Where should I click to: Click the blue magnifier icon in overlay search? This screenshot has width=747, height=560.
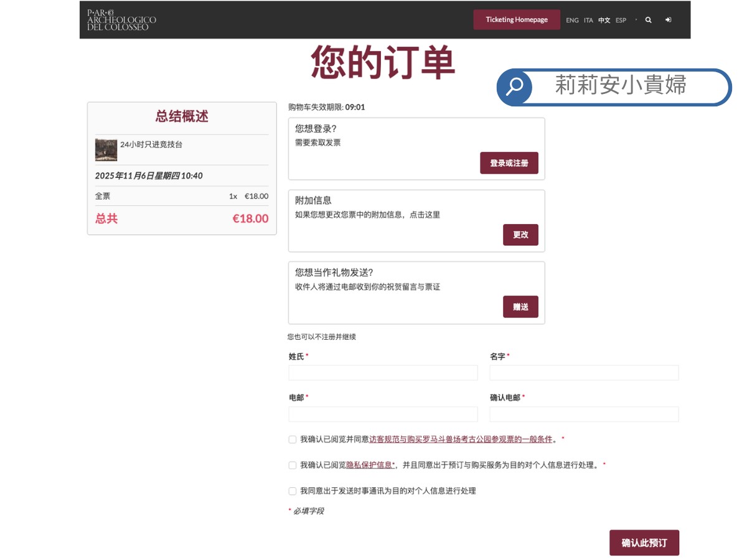coord(515,87)
